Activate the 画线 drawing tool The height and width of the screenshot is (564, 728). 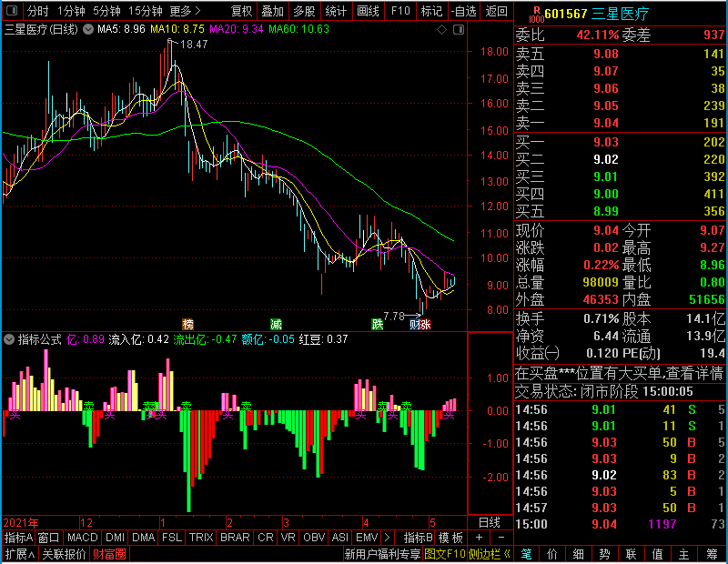369,11
